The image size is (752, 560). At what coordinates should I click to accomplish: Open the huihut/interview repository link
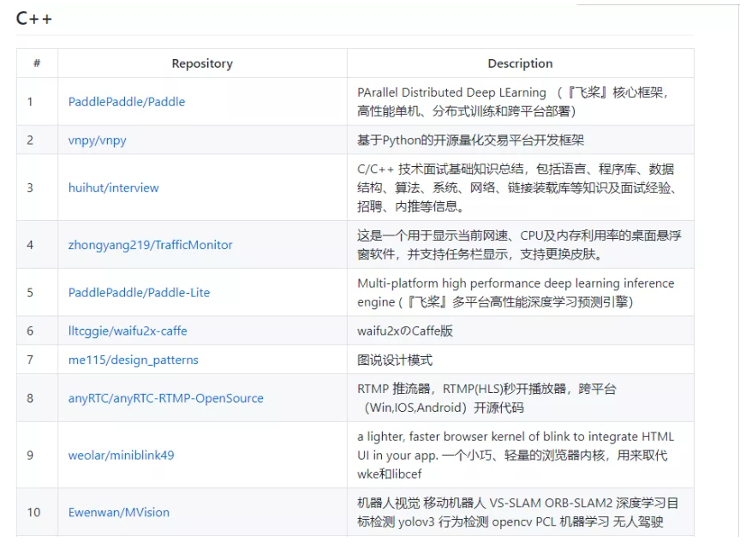[114, 188]
